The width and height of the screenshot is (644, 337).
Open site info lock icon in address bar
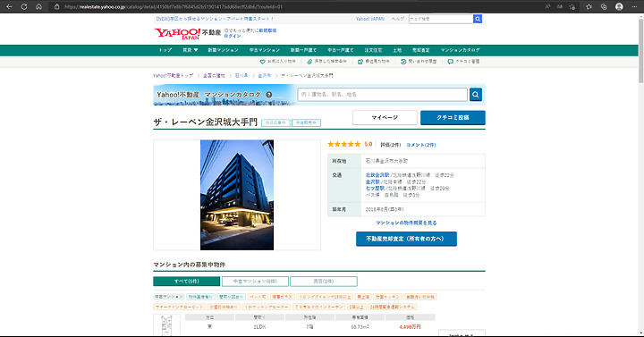tap(57, 6)
